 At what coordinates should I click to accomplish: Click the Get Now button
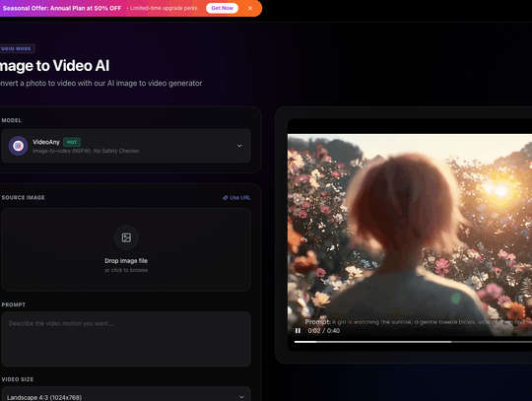click(x=222, y=8)
